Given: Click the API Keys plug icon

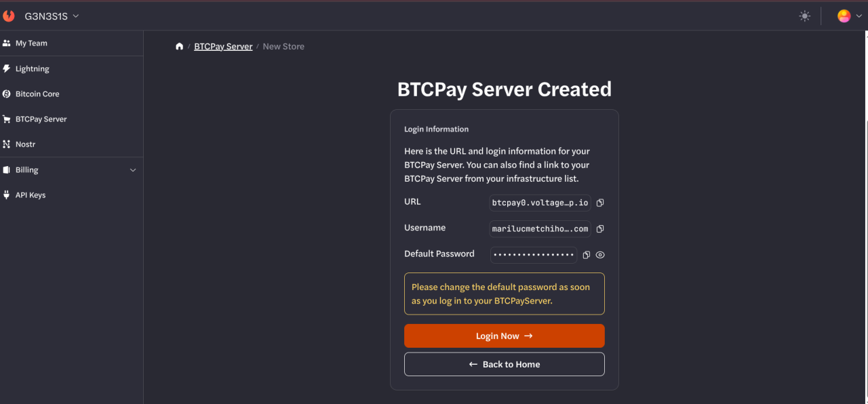Looking at the screenshot, I should click(7, 195).
